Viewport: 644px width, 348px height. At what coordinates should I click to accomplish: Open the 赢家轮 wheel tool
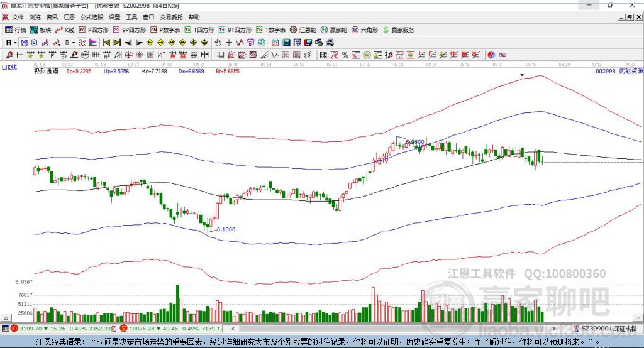click(x=334, y=30)
